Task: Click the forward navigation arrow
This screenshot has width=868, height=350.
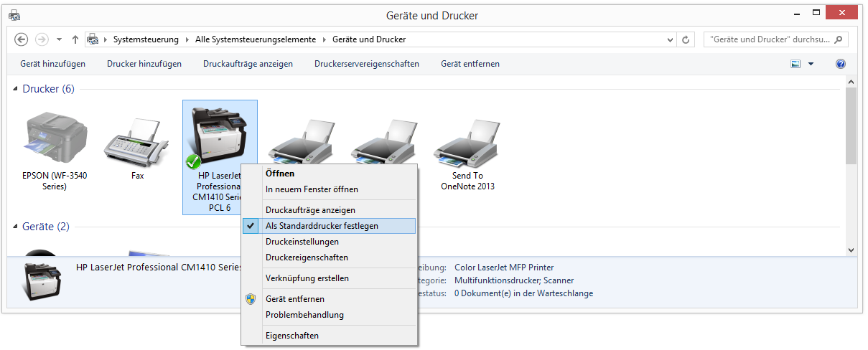Action: [42, 39]
